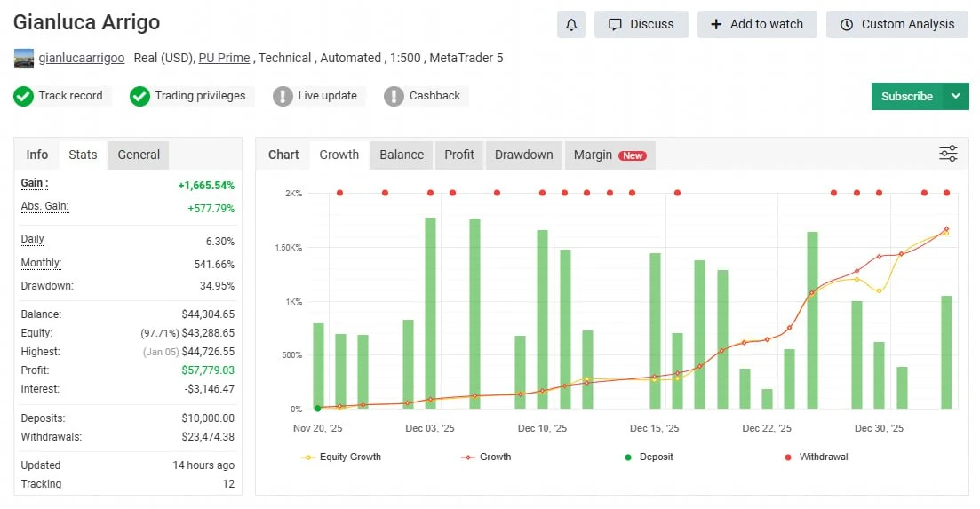Image resolution: width=980 pixels, height=509 pixels.
Task: Click the green deposit marker on chart
Action: 318,409
